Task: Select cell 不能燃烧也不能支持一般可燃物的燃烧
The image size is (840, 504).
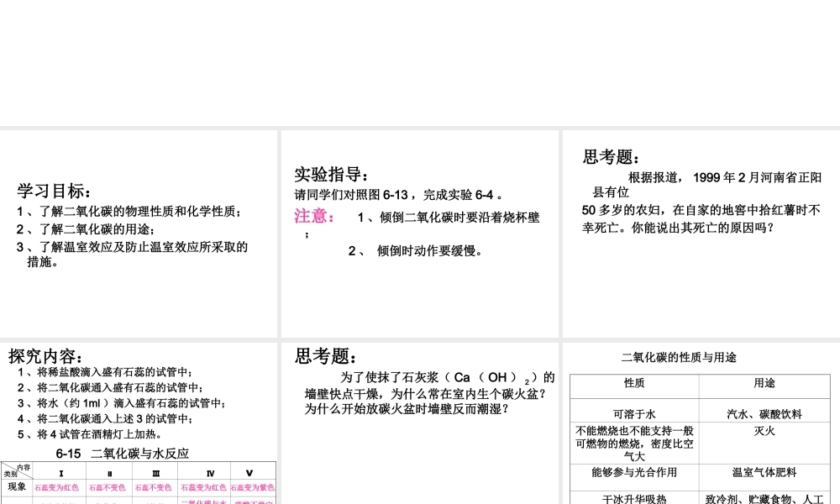Action: [634, 444]
